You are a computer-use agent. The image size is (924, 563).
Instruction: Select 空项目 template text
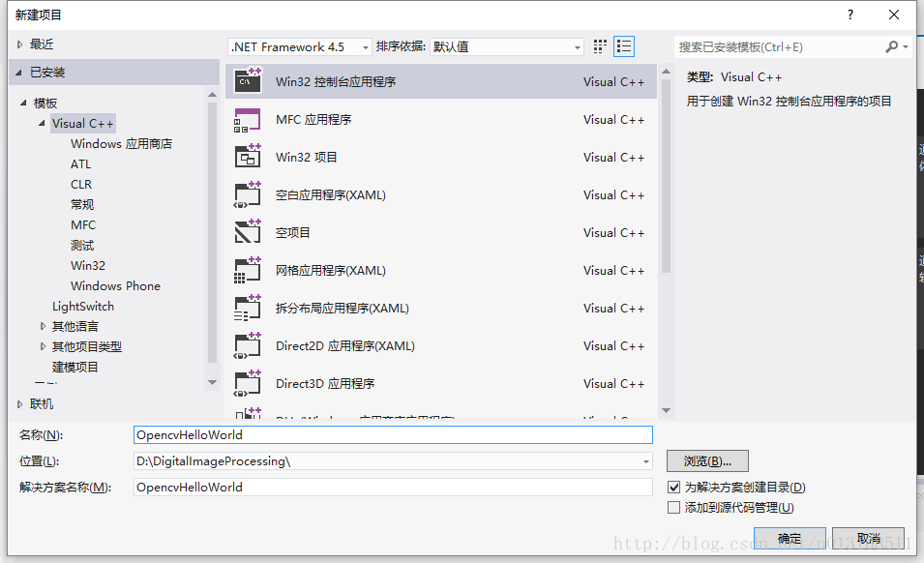coord(292,232)
